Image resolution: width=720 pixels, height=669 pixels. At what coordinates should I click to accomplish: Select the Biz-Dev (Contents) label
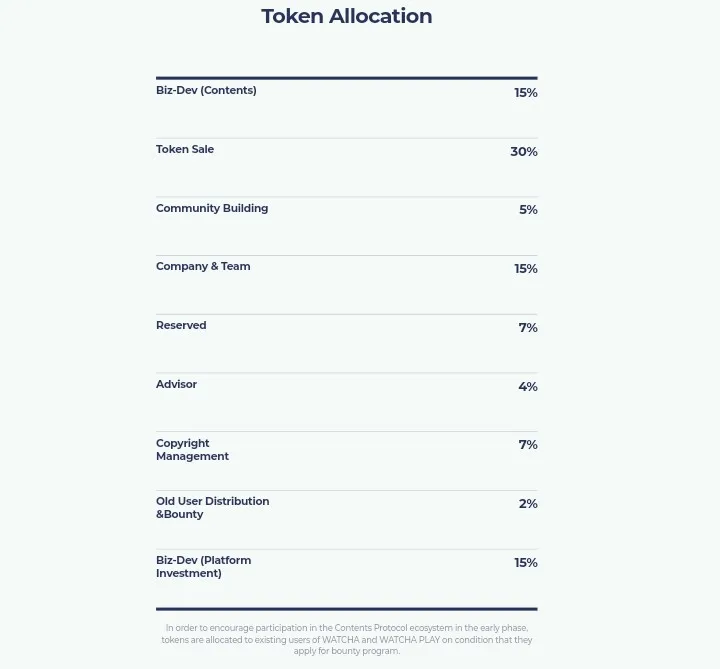pyautogui.click(x=206, y=90)
